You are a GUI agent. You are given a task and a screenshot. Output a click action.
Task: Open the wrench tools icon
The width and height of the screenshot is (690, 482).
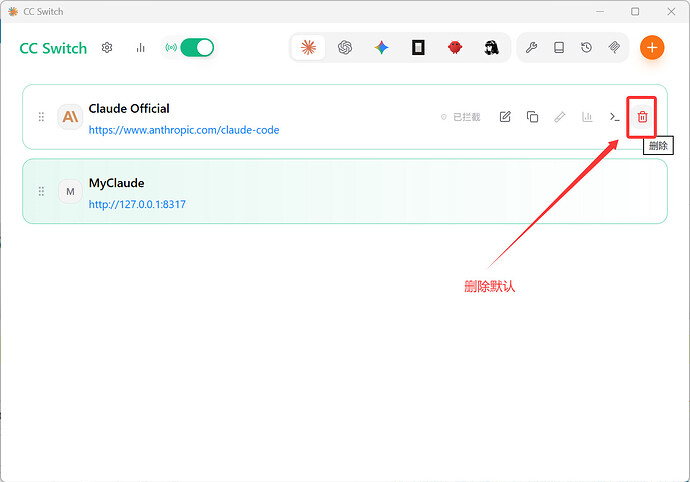(532, 47)
